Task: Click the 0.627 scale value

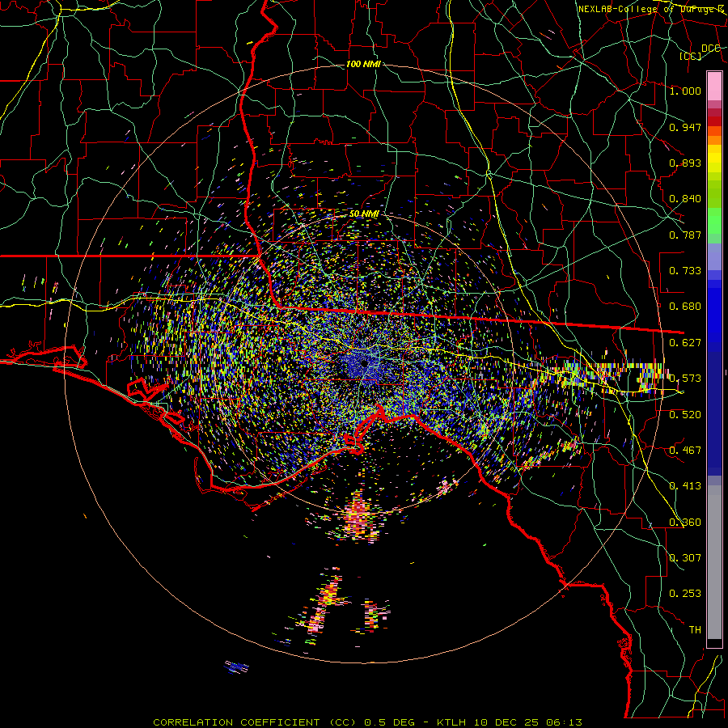Action: (685, 343)
